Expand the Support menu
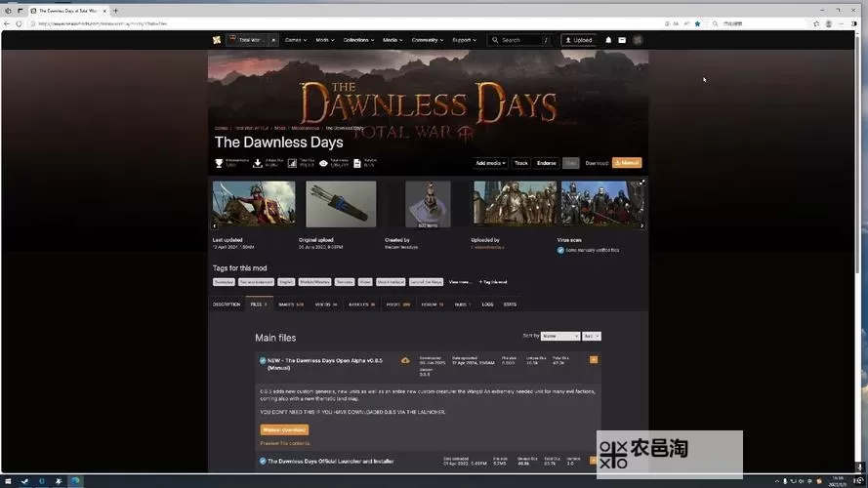 click(x=464, y=40)
